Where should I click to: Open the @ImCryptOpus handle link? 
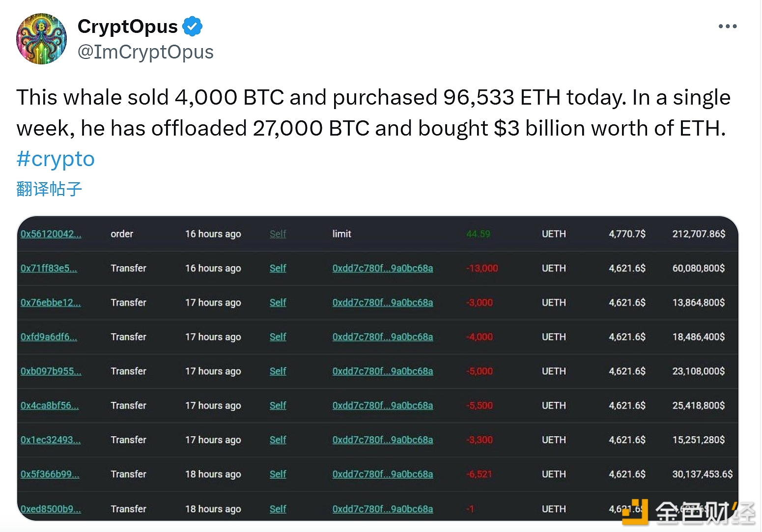(145, 52)
